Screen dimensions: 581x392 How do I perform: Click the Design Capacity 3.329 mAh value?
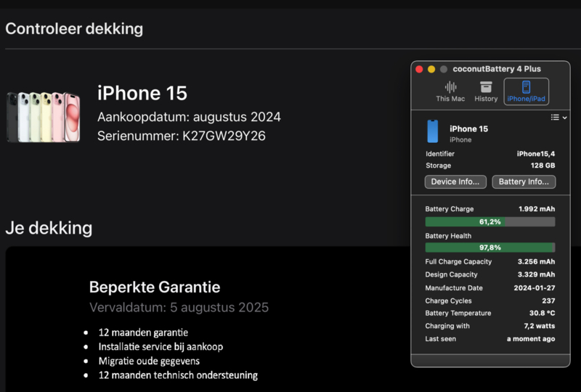[536, 274]
